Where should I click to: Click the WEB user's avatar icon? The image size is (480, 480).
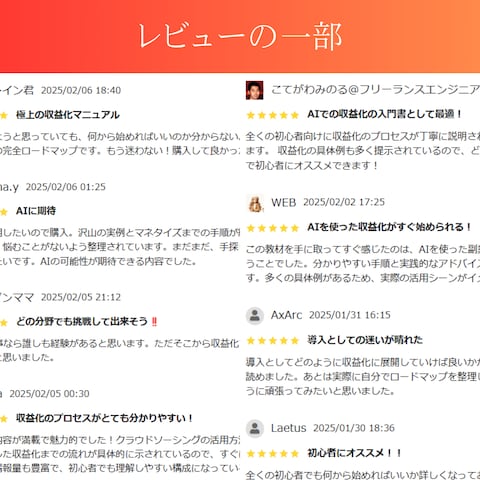coord(255,203)
